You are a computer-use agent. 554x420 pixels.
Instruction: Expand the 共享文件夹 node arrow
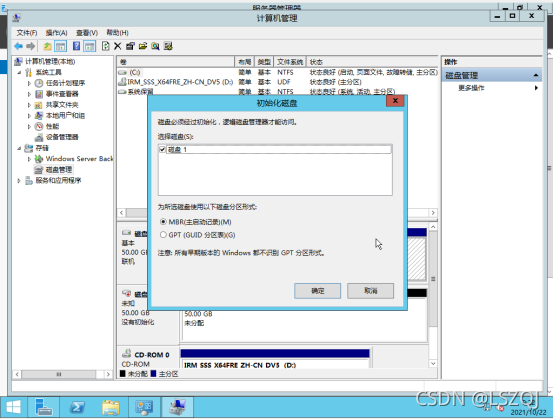(29, 105)
